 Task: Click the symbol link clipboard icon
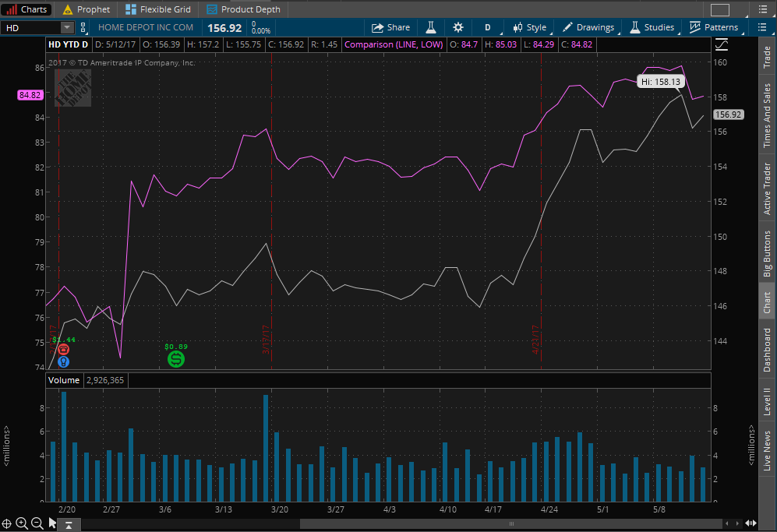[x=83, y=28]
